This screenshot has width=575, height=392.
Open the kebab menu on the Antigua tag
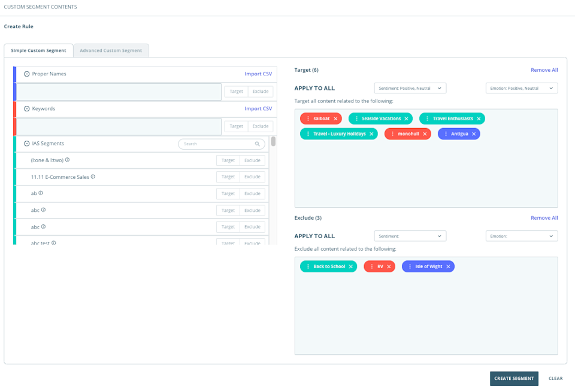[446, 133]
